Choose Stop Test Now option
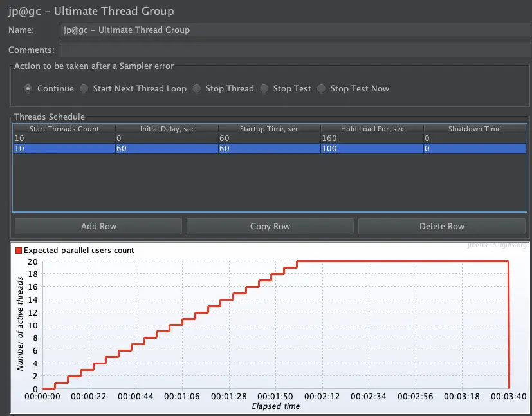The height and width of the screenshot is (416, 532). 321,89
